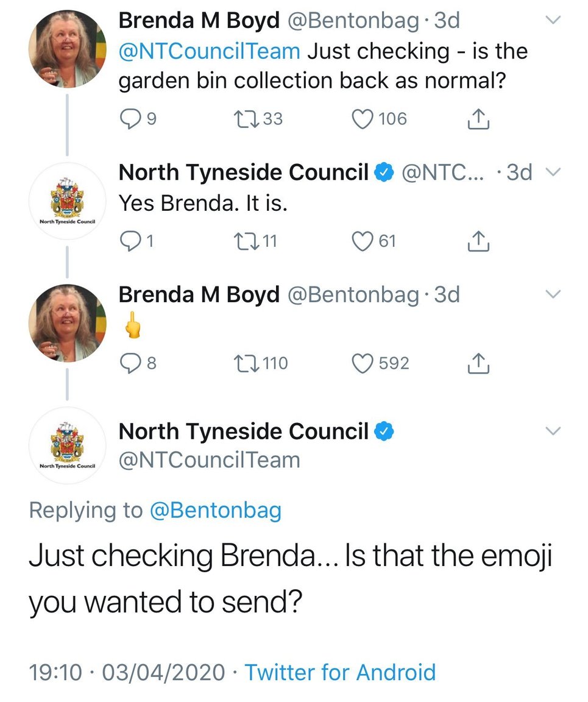Reply to the "Yes Brenda. It is." tweet

point(129,242)
